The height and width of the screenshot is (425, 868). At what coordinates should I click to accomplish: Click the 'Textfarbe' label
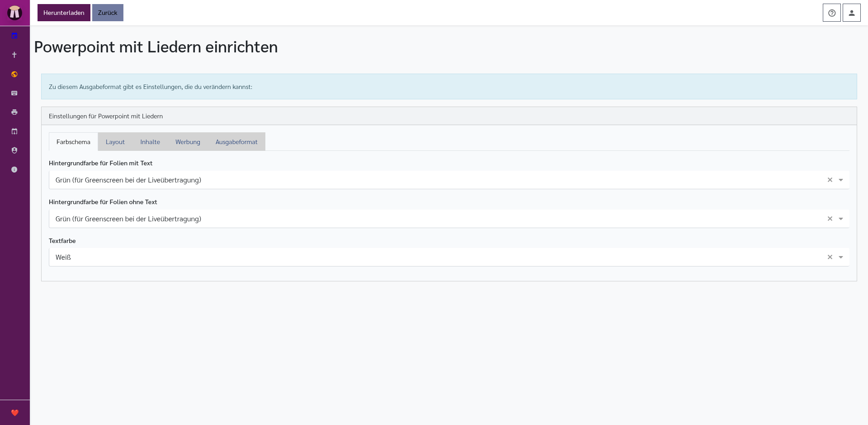pyautogui.click(x=62, y=241)
